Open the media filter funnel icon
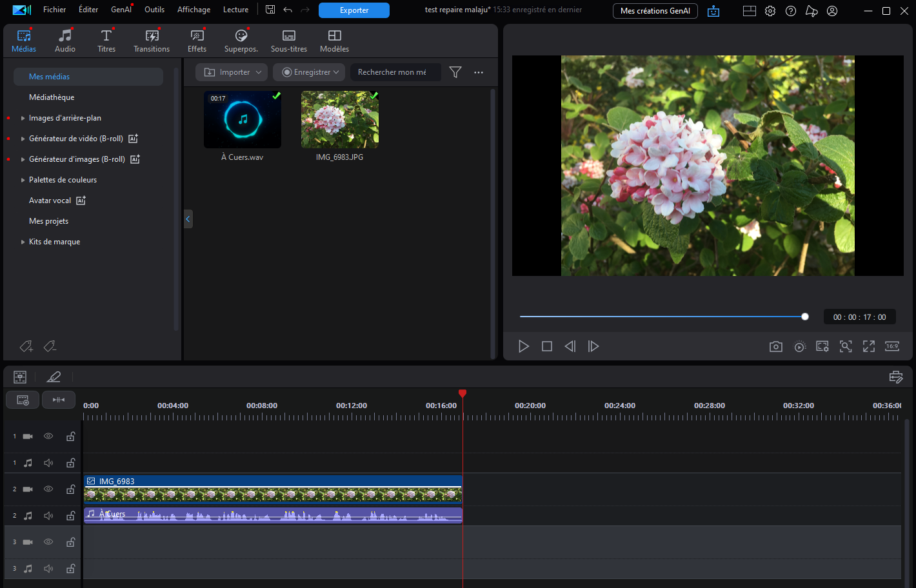916x588 pixels. pyautogui.click(x=455, y=72)
